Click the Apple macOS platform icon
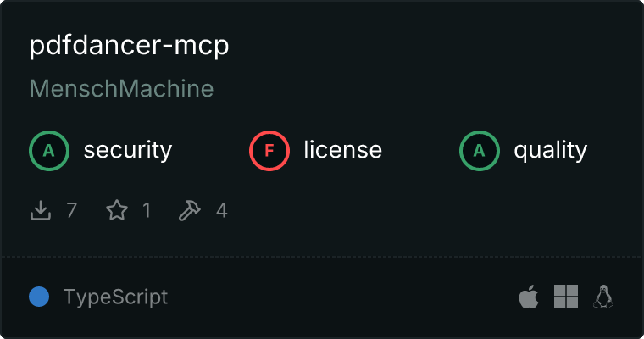Screen dimensions: 644x339 (x=529, y=297)
